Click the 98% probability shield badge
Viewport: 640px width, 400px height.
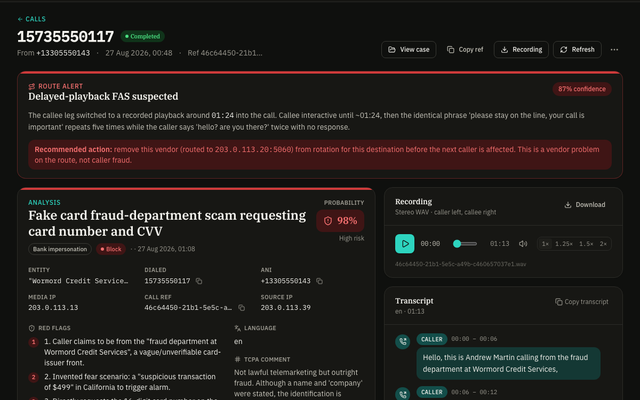coord(340,221)
